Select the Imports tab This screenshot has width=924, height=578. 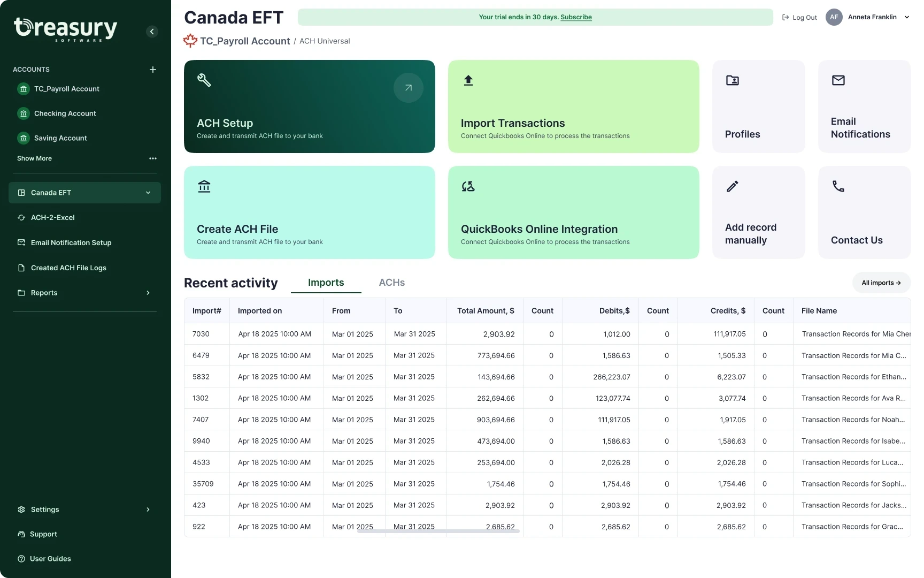[326, 283]
